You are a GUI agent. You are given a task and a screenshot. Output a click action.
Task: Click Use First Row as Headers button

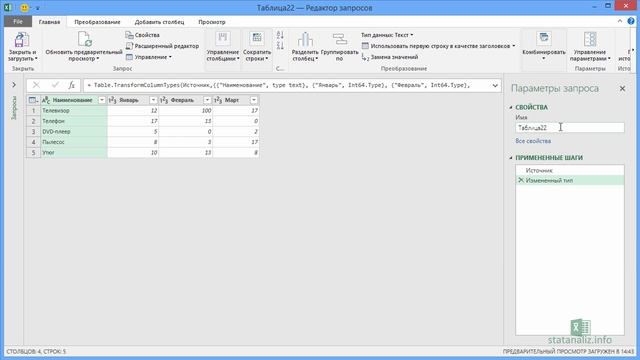click(x=438, y=46)
